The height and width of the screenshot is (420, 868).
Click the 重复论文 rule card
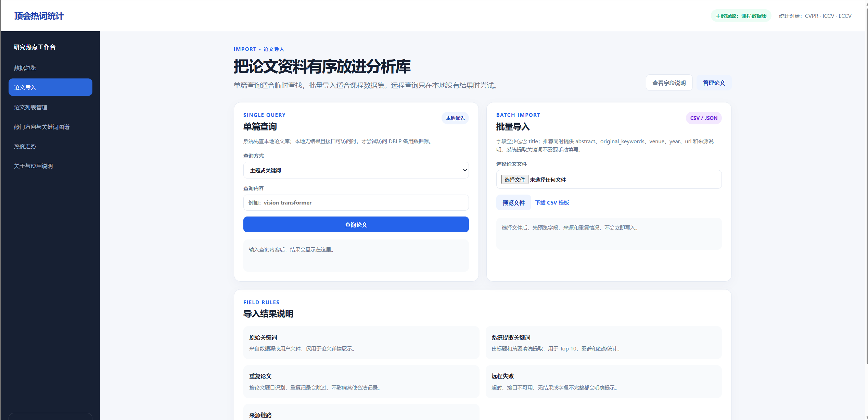361,382
